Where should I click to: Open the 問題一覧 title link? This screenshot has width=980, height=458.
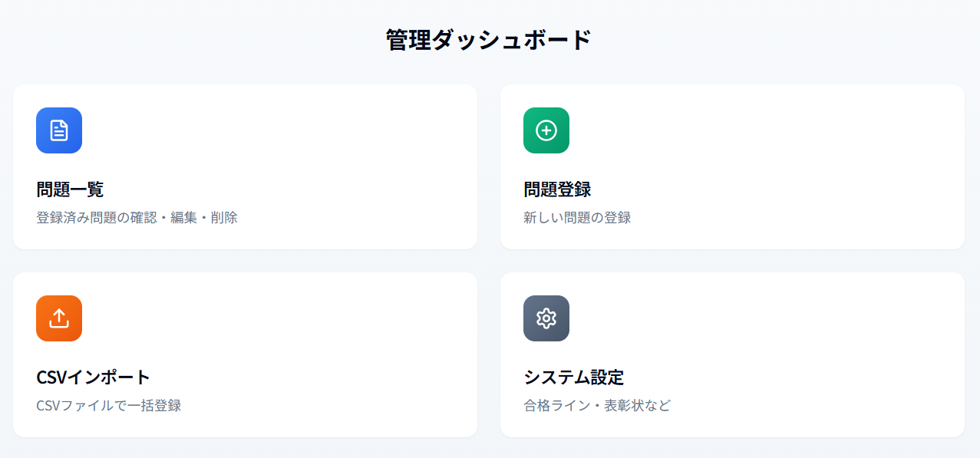[x=70, y=189]
